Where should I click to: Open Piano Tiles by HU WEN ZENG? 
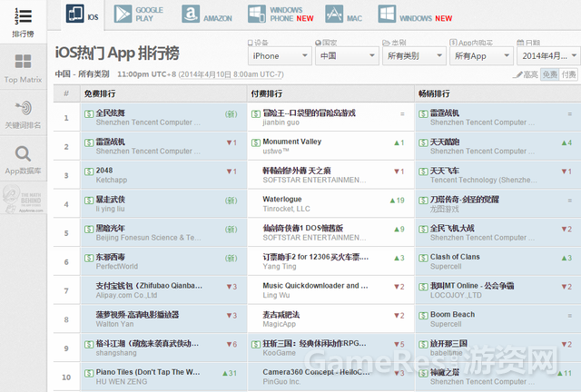pos(148,372)
